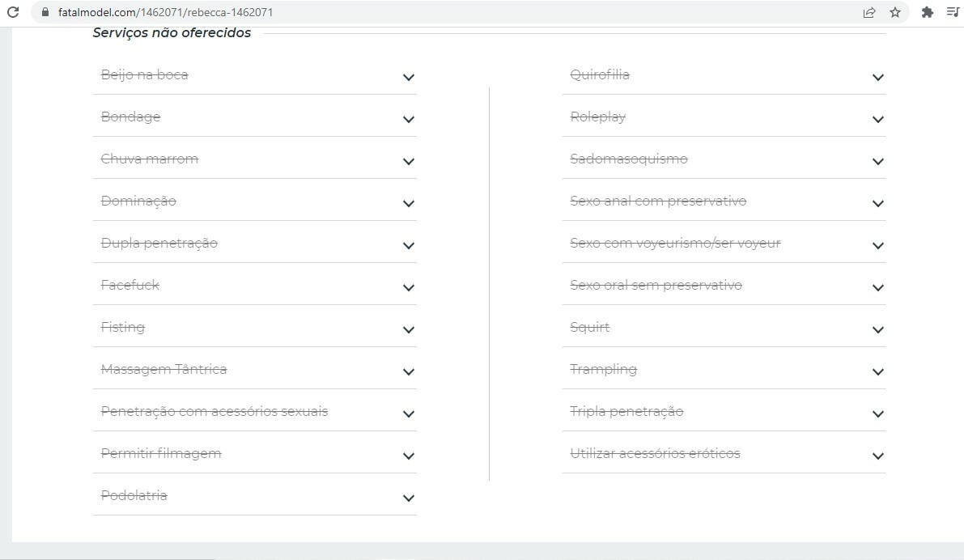Expand the Quirofilia row chevron
The width and height of the screenshot is (964, 560).
[x=878, y=78]
